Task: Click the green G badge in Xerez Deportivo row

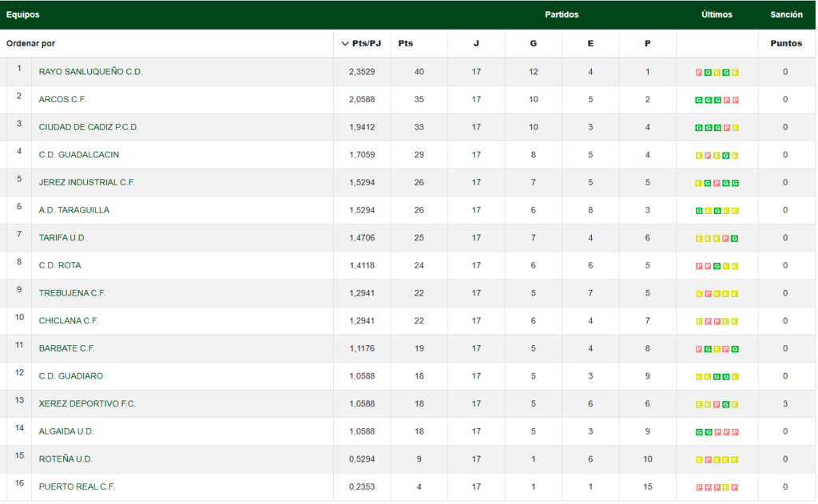Action: coord(726,404)
